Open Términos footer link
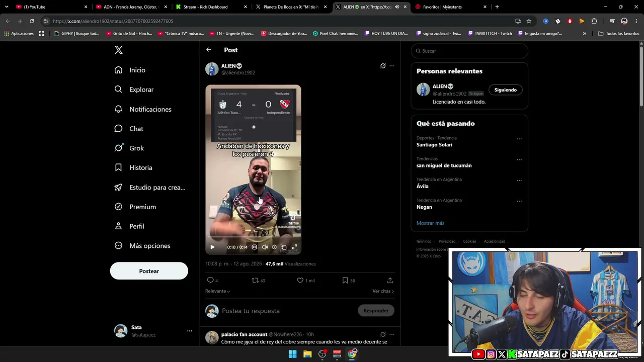Image resolution: width=644 pixels, height=362 pixels. pos(424,241)
